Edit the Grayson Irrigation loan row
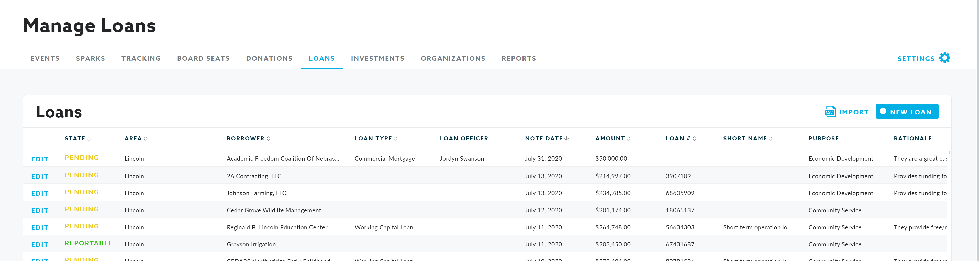 pyautogui.click(x=40, y=245)
